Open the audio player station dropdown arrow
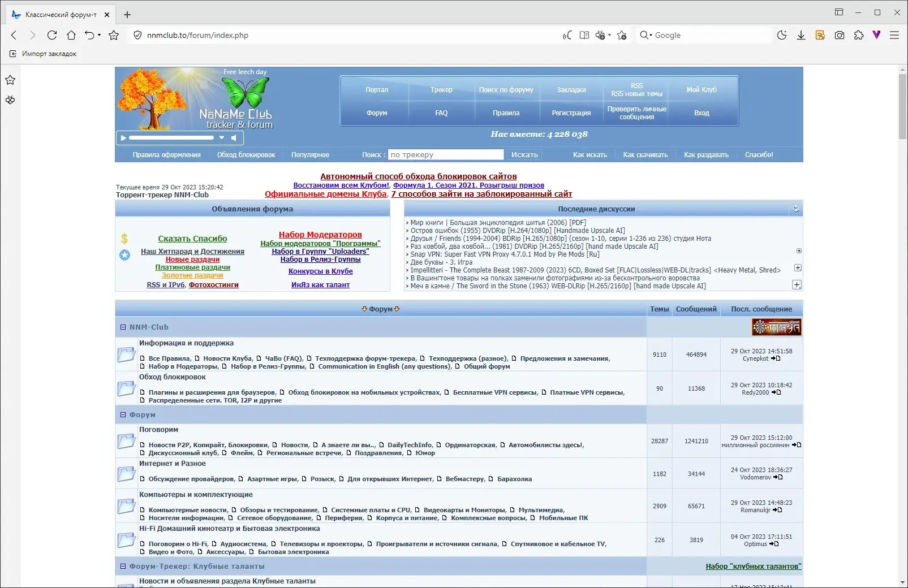The height and width of the screenshot is (588, 908). (222, 137)
